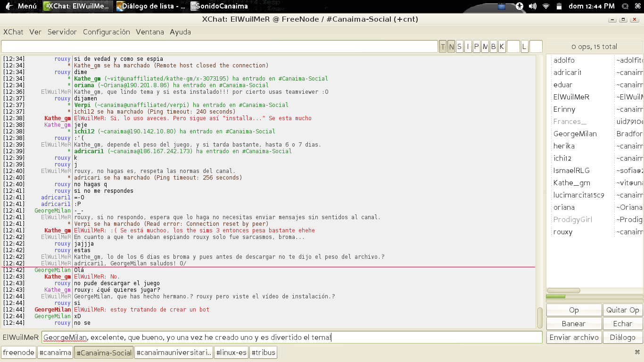
Task: Click the channel topic field
Action: pyautogui.click(x=219, y=47)
